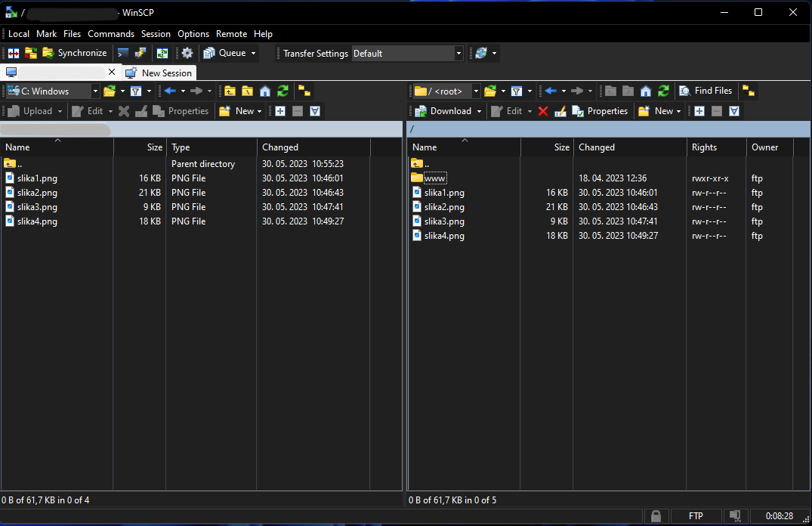Open the C: Windows drive dropdown
The width and height of the screenshot is (812, 526).
tap(95, 91)
